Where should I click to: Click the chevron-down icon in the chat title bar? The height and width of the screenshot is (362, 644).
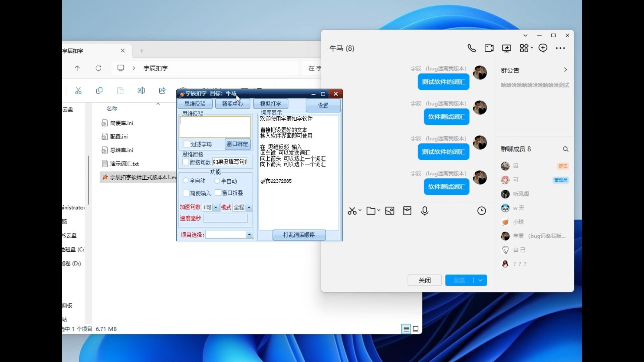pyautogui.click(x=525, y=36)
